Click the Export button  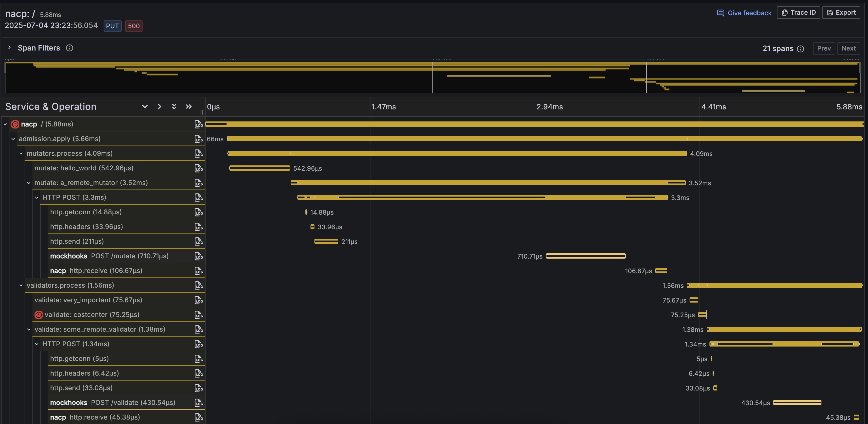click(841, 13)
